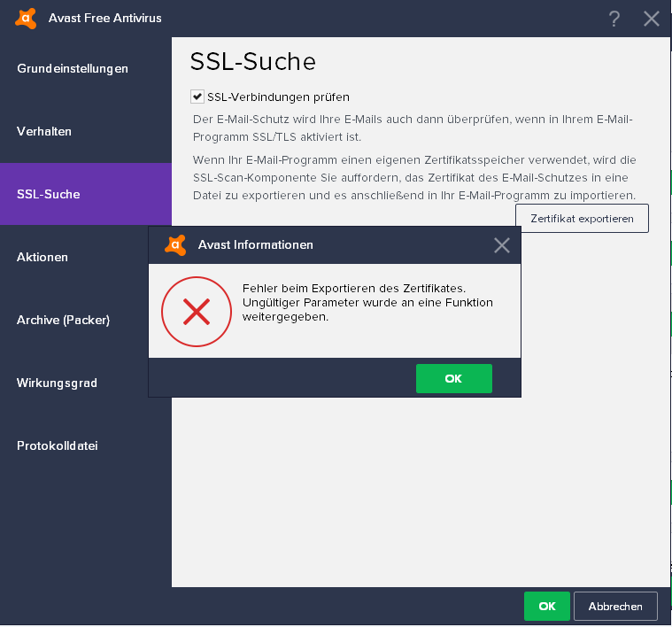Confirm error dialog with green OK
The image size is (672, 627).
454,379
